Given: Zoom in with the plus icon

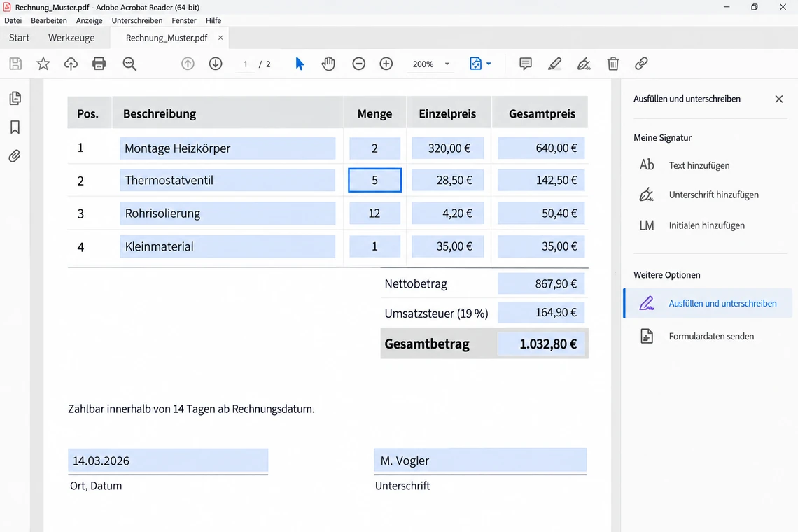Looking at the screenshot, I should pyautogui.click(x=386, y=64).
